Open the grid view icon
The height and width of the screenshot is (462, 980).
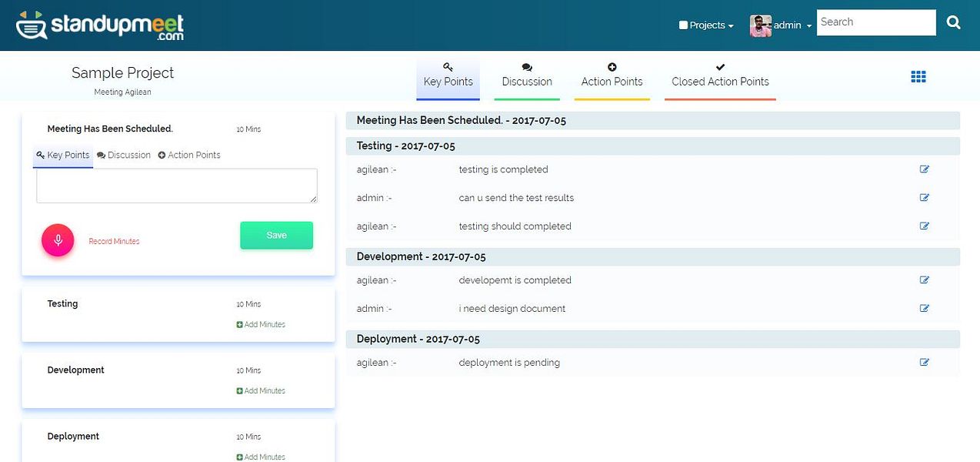click(918, 76)
